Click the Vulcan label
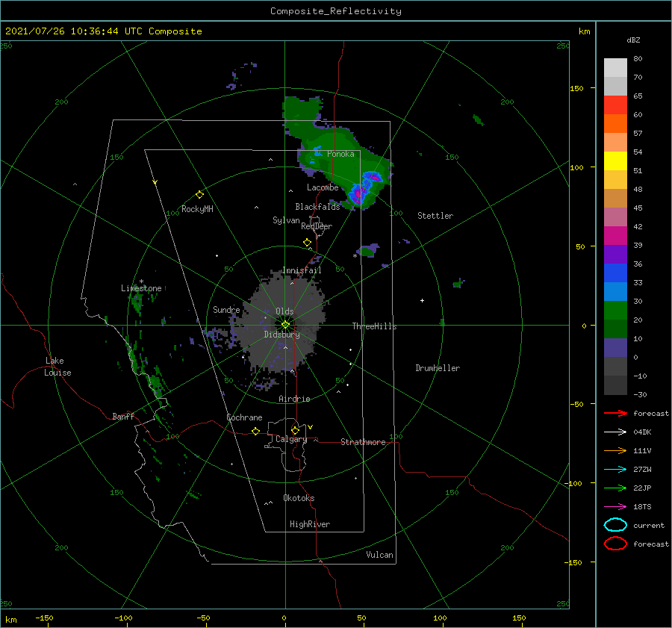Image resolution: width=672 pixels, height=628 pixels. point(380,555)
